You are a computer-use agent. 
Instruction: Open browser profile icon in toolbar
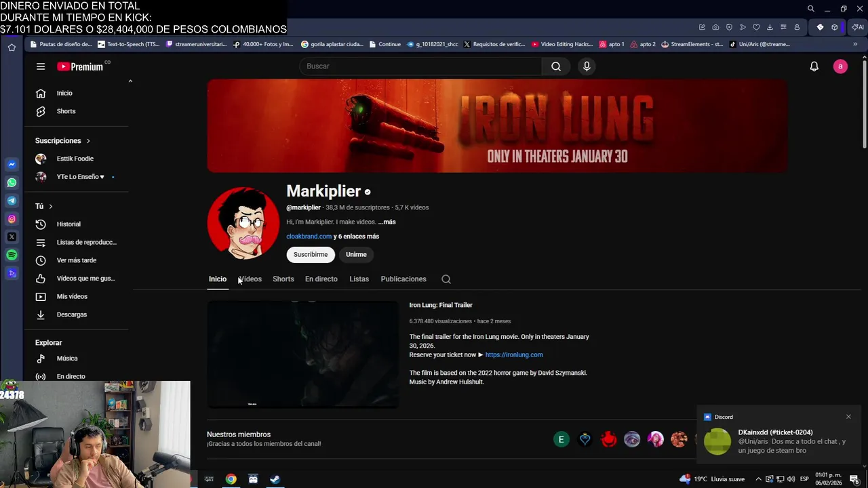pos(797,27)
